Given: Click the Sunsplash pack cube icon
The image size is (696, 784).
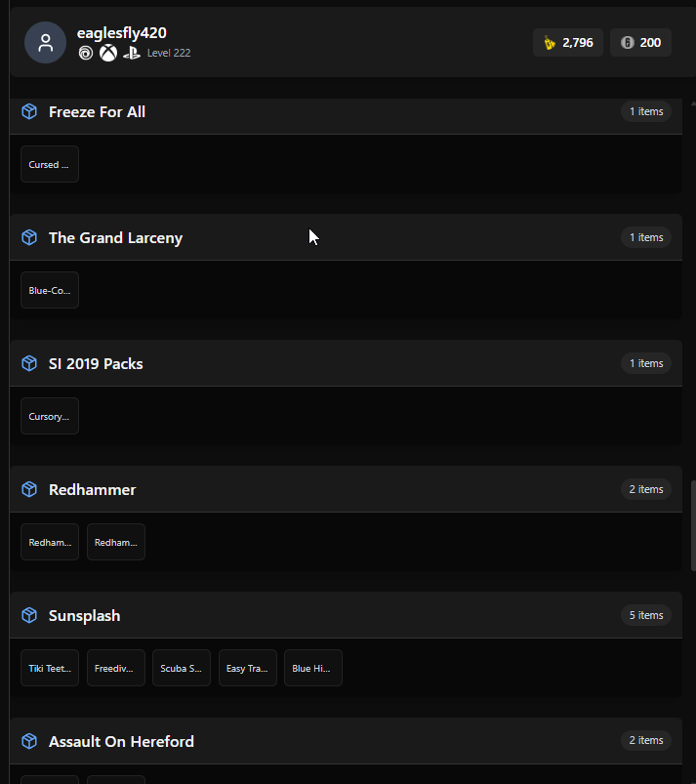Looking at the screenshot, I should pyautogui.click(x=29, y=615).
